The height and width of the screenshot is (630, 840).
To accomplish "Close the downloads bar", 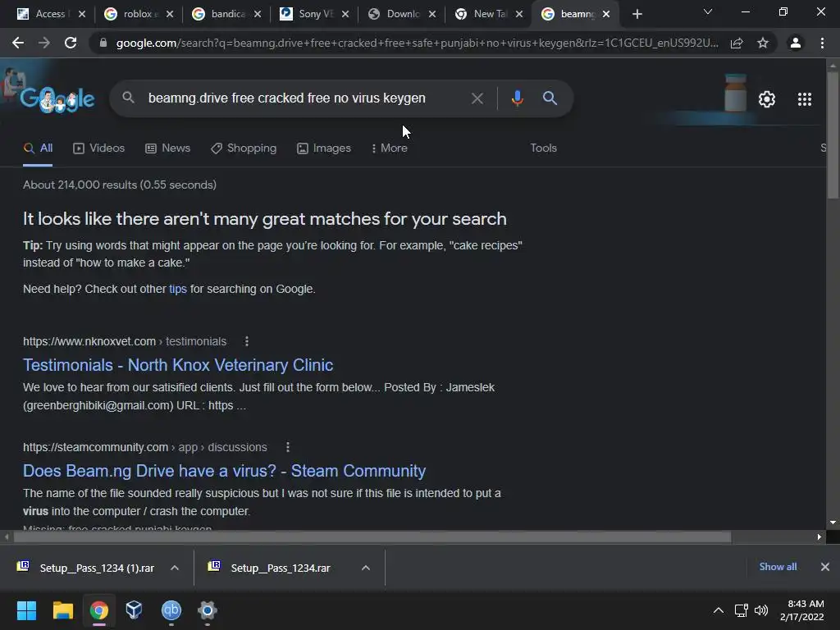I will click(825, 567).
